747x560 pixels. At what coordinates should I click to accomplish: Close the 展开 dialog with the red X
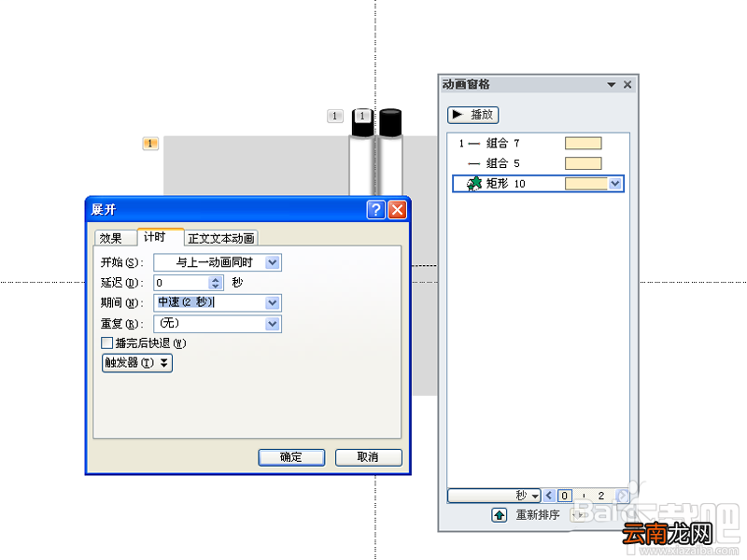pos(398,209)
